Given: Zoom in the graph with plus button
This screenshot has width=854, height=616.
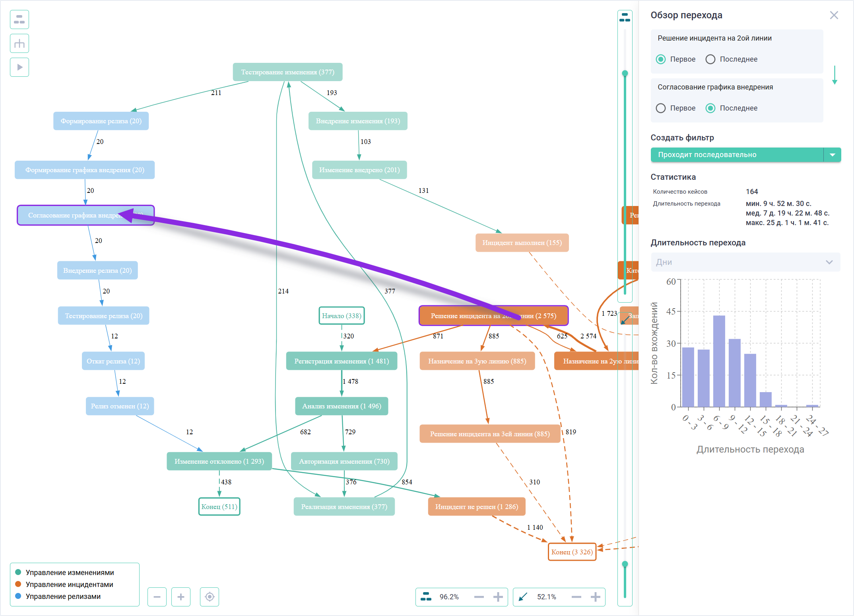Looking at the screenshot, I should coord(181,597).
